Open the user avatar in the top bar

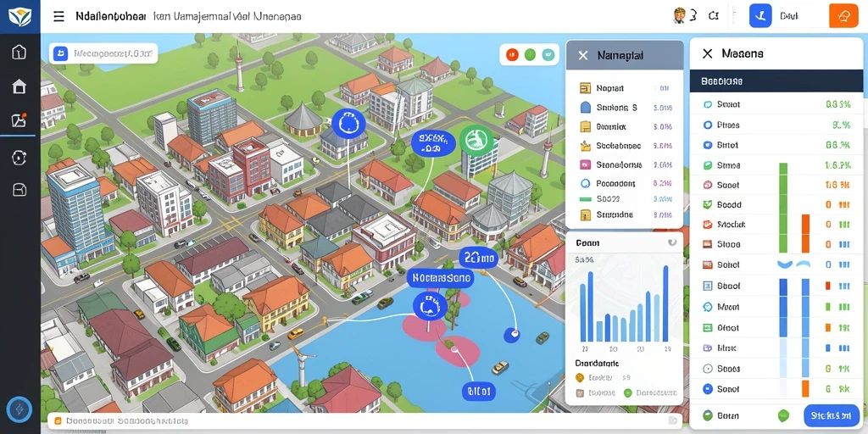click(679, 16)
